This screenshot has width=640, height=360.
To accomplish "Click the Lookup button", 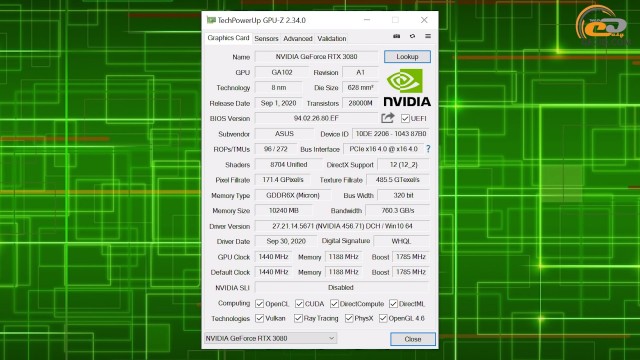I will (407, 57).
